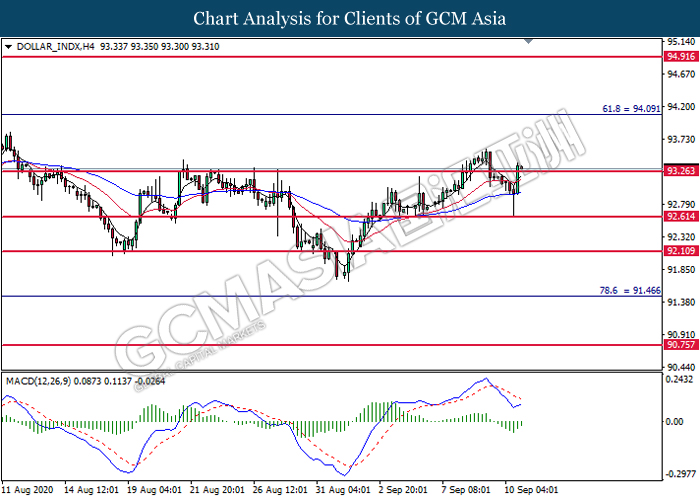Select the red 94.916 price label
Image resolution: width=700 pixels, height=500 pixels.
tap(681, 59)
